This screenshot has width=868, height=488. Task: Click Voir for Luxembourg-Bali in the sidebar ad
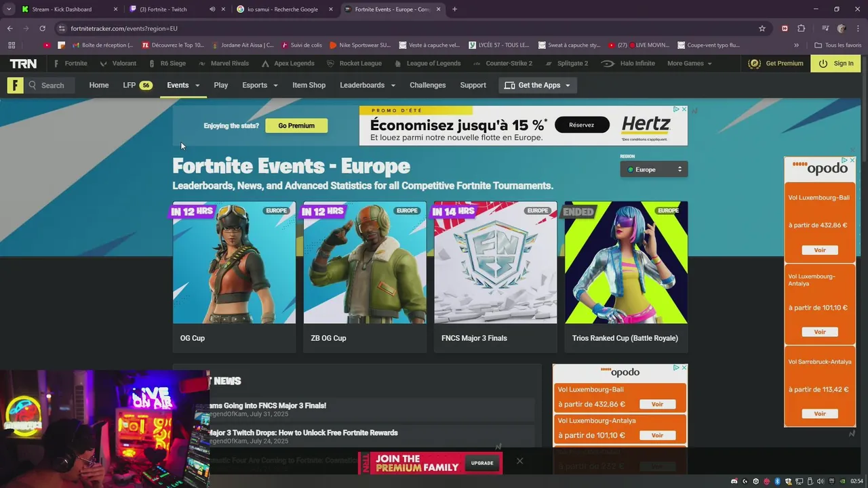pos(820,250)
